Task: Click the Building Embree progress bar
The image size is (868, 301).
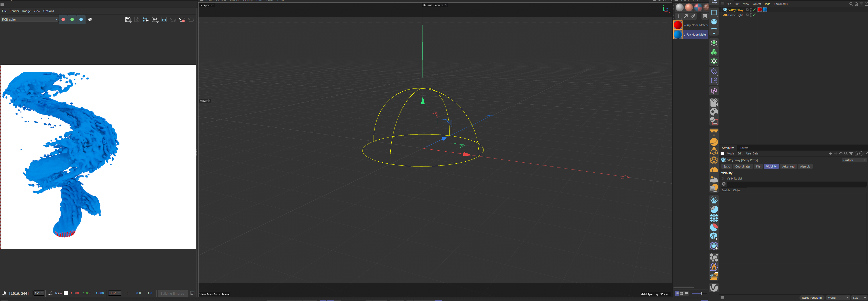Action: coord(172,293)
